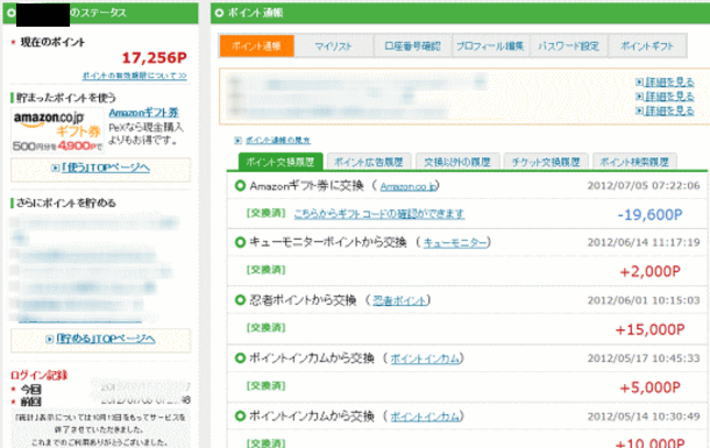
Task: Open the チケット交換履歴 tab
Action: (x=546, y=162)
